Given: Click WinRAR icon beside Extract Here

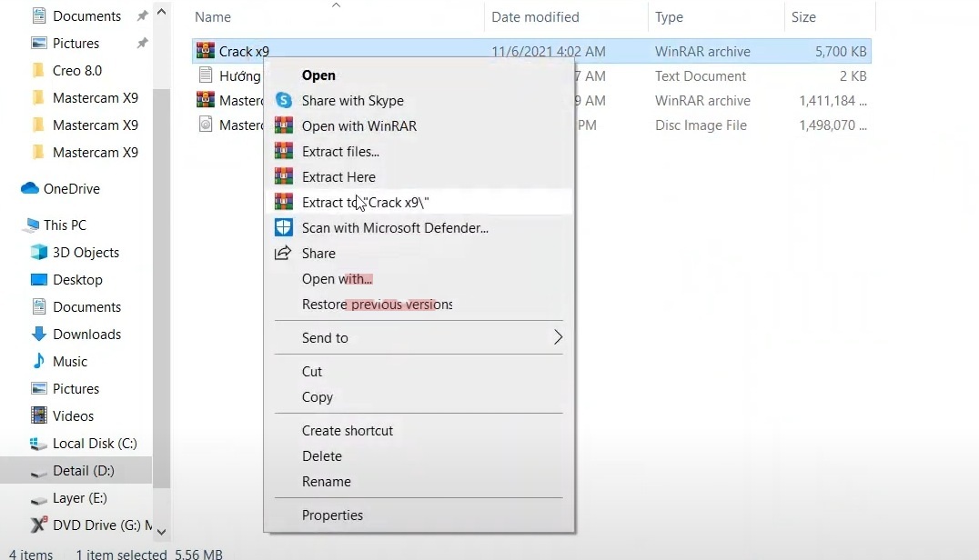Looking at the screenshot, I should click(284, 176).
